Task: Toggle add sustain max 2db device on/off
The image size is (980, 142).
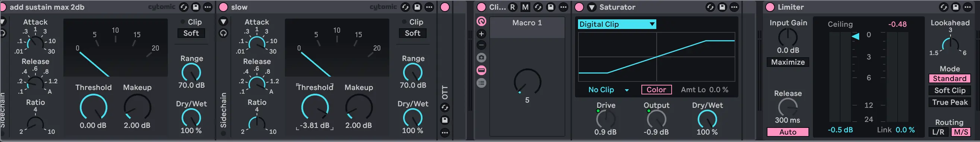Action: pyautogui.click(x=3, y=7)
